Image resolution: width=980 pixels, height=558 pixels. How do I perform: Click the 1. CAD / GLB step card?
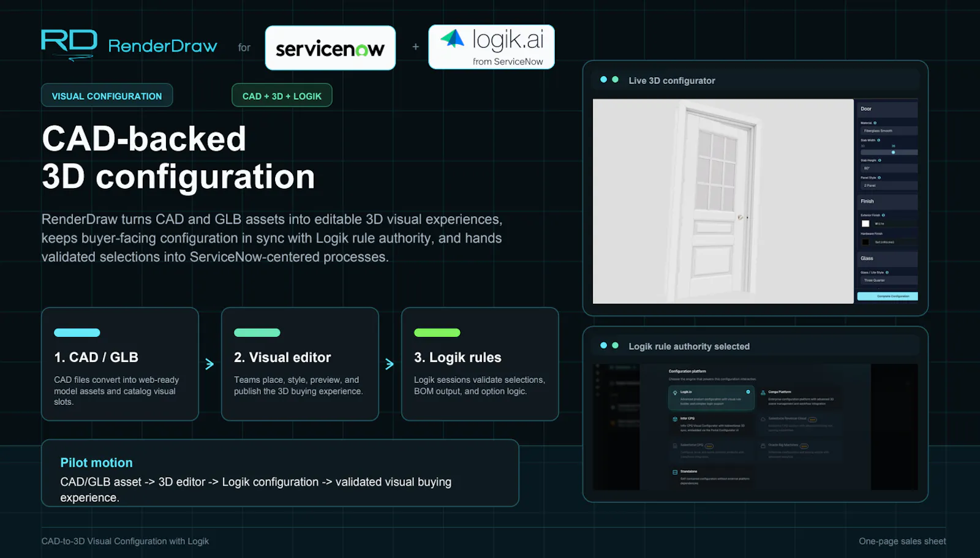120,364
